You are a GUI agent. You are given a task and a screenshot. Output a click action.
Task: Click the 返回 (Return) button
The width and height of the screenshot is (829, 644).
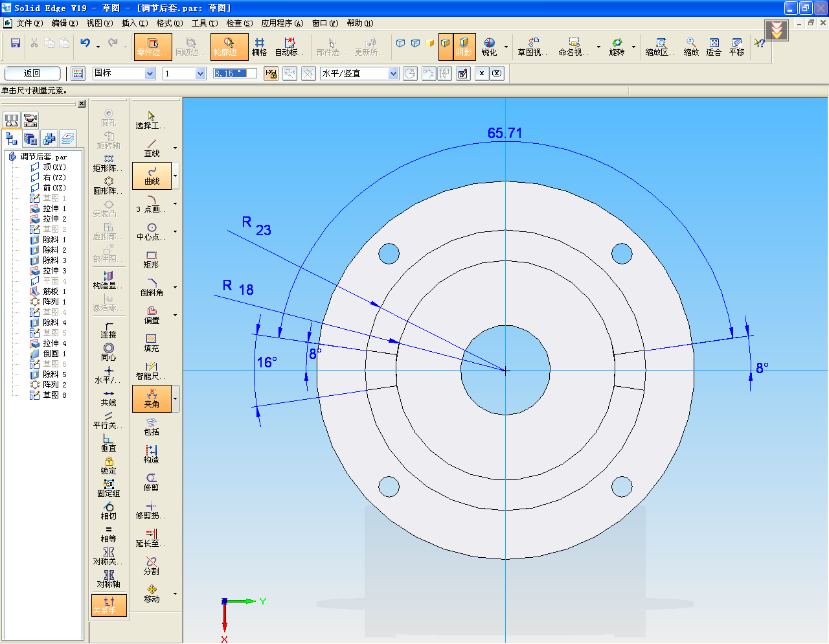point(32,73)
